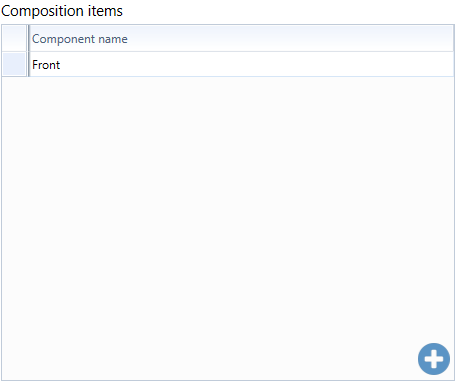Click the word Front in the grid
The height and width of the screenshot is (387, 463).
pos(46,65)
